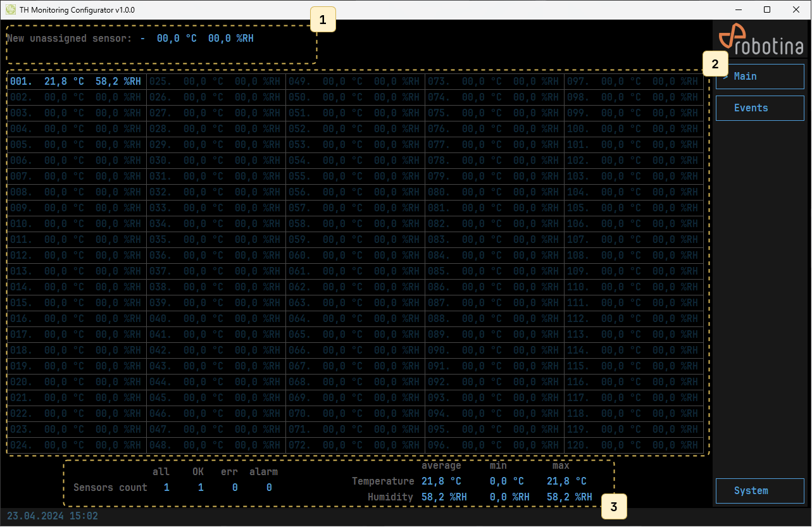812x527 pixels.
Task: Select sensor cell 060
Action: (355, 256)
